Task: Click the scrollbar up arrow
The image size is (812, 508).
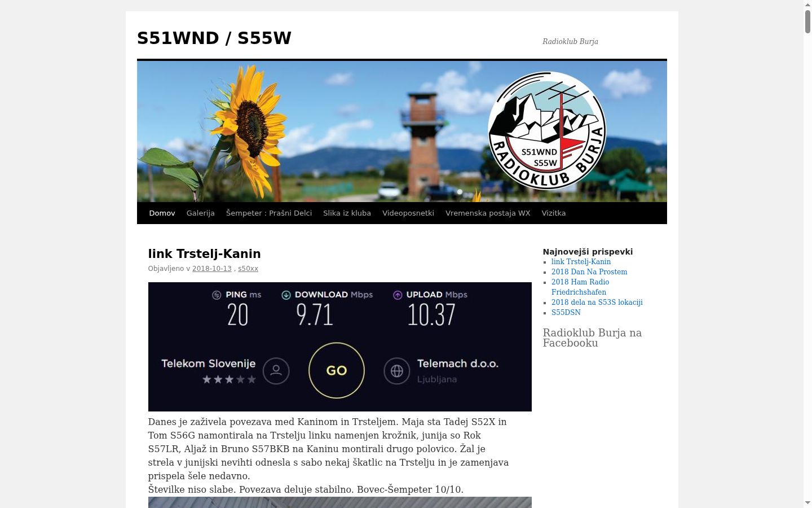Action: (x=807, y=5)
